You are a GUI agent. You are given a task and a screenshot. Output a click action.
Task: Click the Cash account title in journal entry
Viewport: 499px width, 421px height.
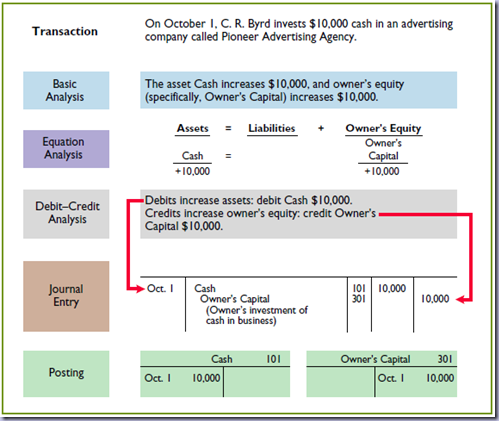pyautogui.click(x=205, y=288)
